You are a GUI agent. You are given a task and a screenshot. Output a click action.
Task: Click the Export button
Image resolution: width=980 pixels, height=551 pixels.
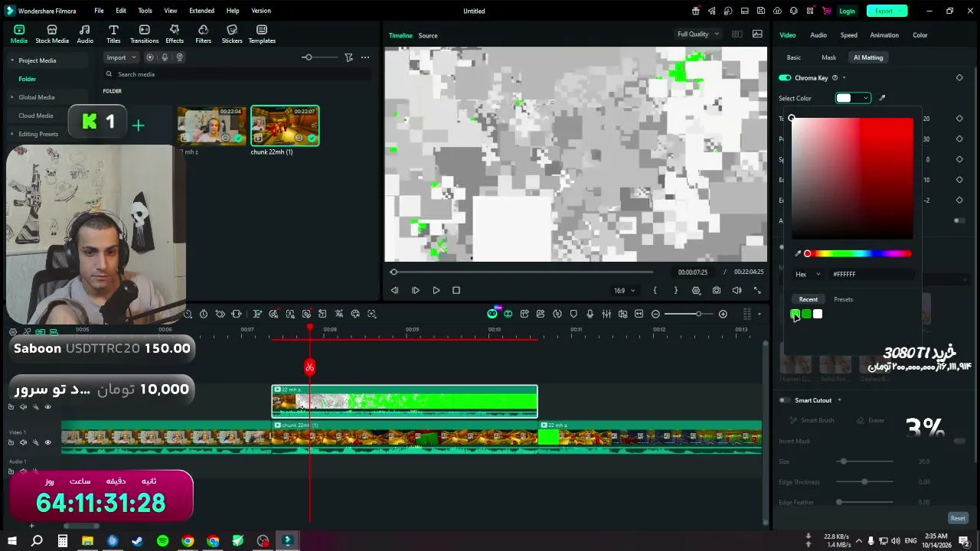coord(887,11)
